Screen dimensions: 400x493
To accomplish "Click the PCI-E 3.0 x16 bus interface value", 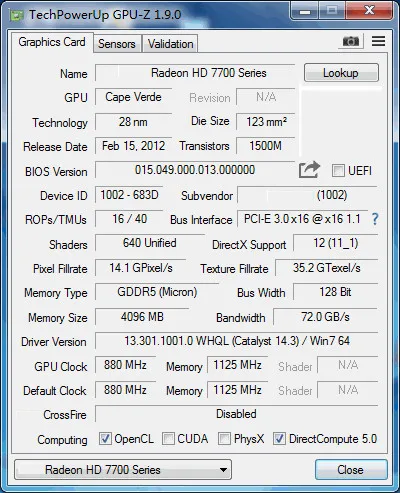I will point(302,219).
